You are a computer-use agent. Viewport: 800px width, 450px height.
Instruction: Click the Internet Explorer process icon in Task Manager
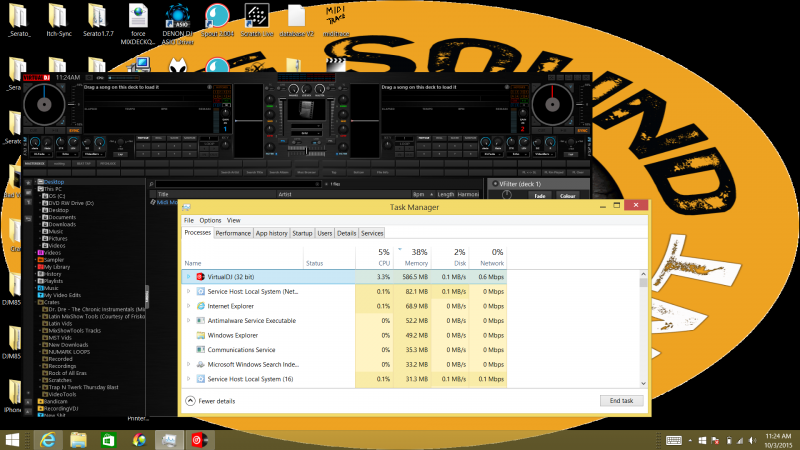click(201, 306)
